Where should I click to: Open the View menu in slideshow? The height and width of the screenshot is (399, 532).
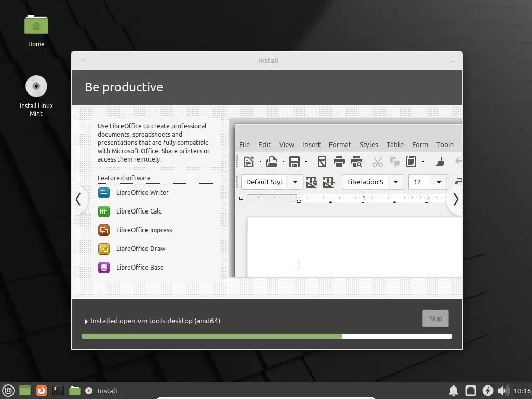(x=286, y=145)
